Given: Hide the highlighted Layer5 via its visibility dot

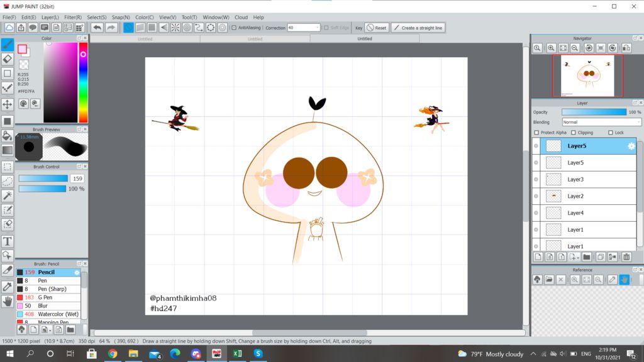Looking at the screenshot, I should pyautogui.click(x=536, y=146).
